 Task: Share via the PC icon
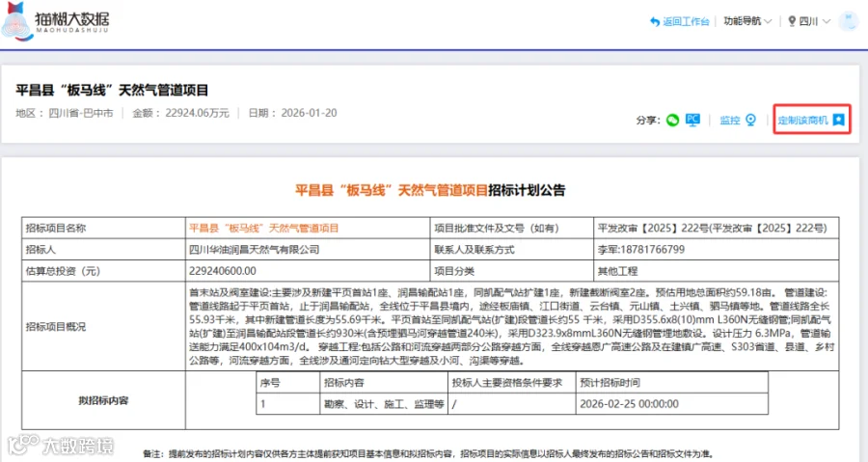tap(692, 120)
